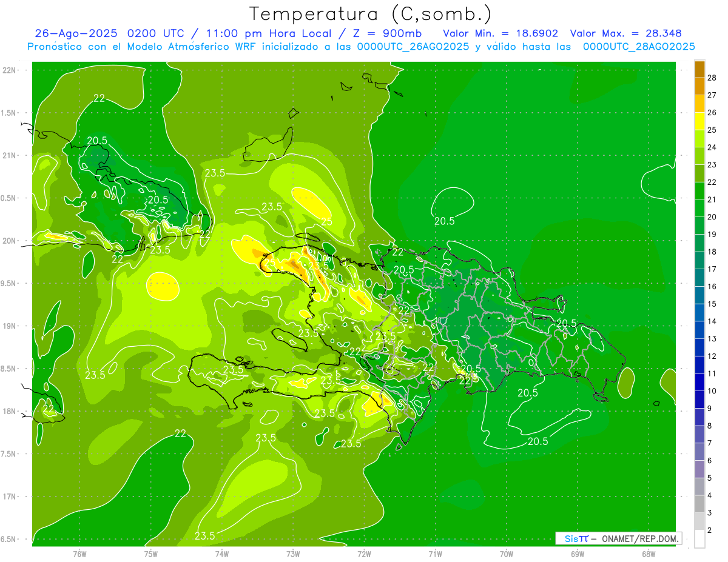Click the 25 contour label on the map
728x562 pixels.
point(326,221)
